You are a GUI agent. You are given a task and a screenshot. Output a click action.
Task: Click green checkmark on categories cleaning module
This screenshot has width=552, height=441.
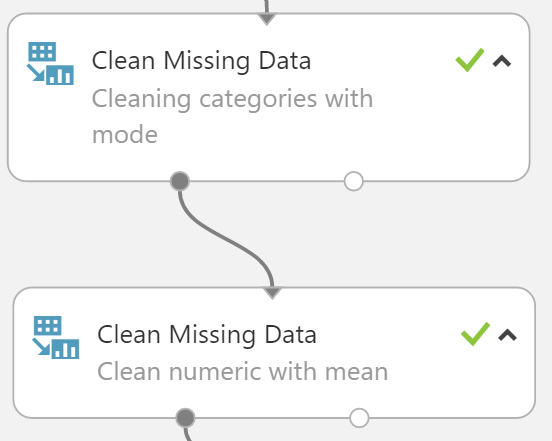[470, 60]
